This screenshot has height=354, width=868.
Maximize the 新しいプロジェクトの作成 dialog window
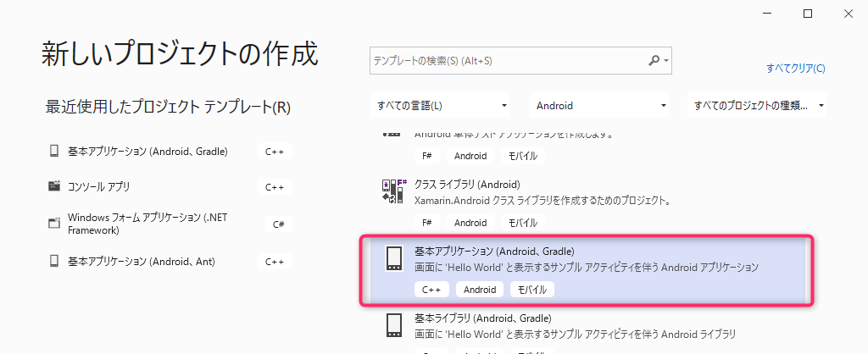coord(808,14)
